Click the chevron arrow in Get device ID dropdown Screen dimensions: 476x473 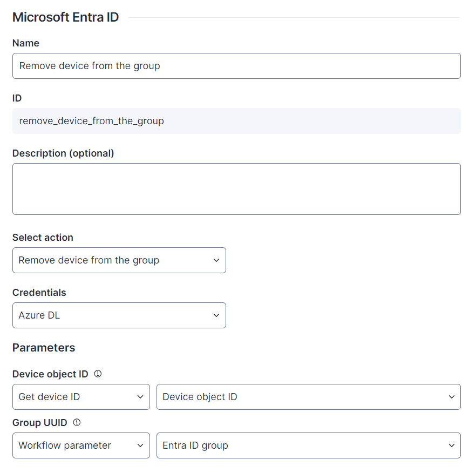(x=140, y=397)
